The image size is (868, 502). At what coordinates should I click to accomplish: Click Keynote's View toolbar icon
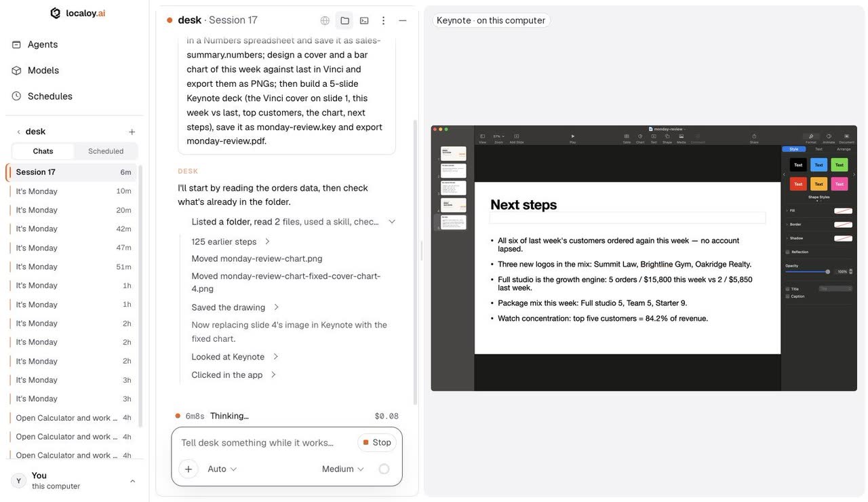pyautogui.click(x=482, y=136)
